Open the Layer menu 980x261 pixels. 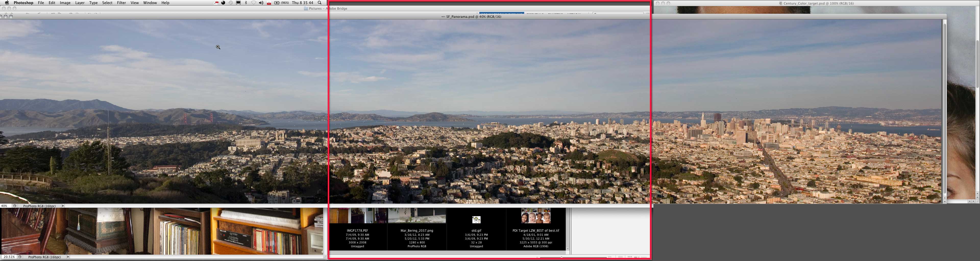tap(80, 3)
